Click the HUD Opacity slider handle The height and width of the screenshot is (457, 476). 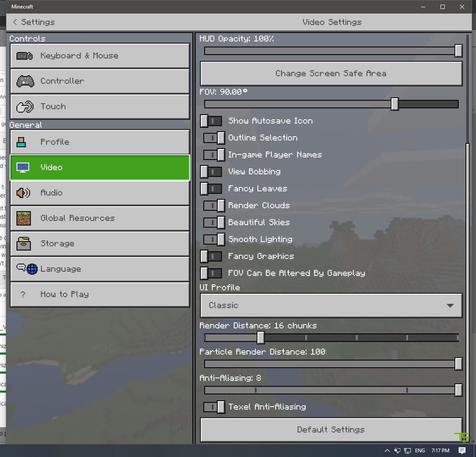pyautogui.click(x=458, y=51)
